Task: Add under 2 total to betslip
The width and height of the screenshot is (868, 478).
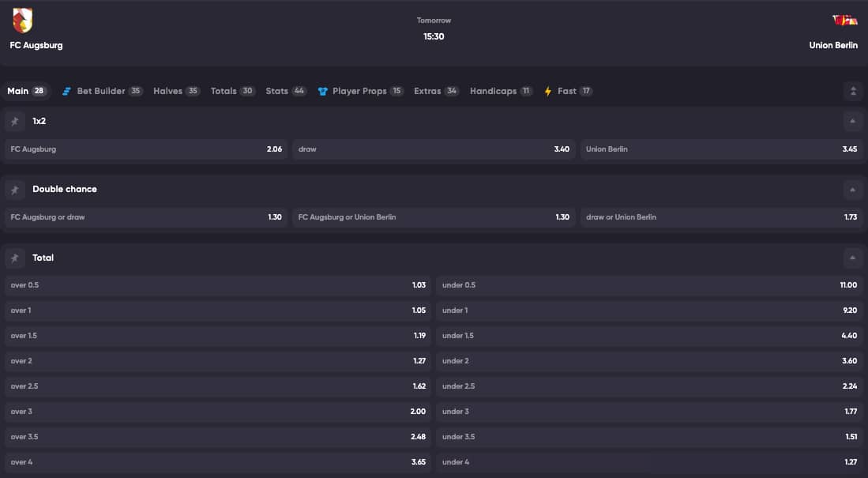Action: point(650,361)
